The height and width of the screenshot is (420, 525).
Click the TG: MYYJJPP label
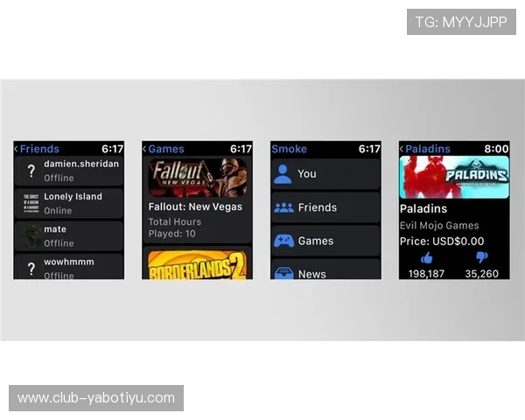coord(461,22)
